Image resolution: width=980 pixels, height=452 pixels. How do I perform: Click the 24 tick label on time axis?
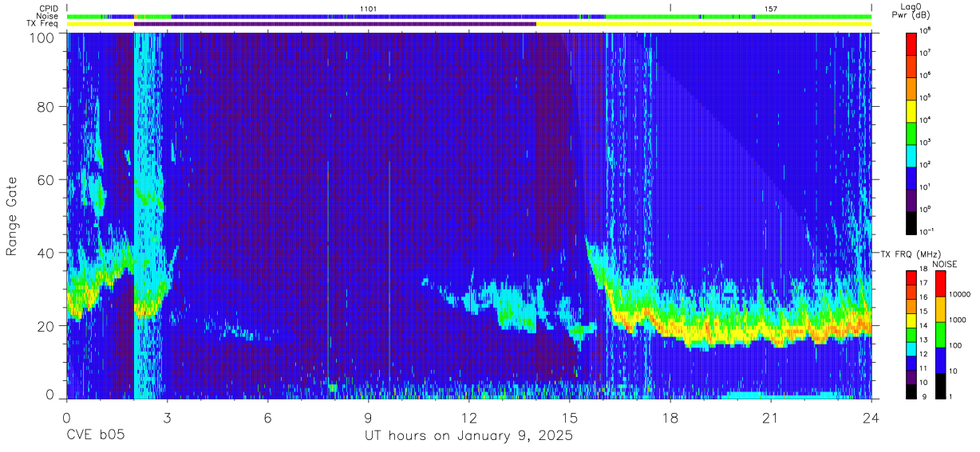click(871, 418)
